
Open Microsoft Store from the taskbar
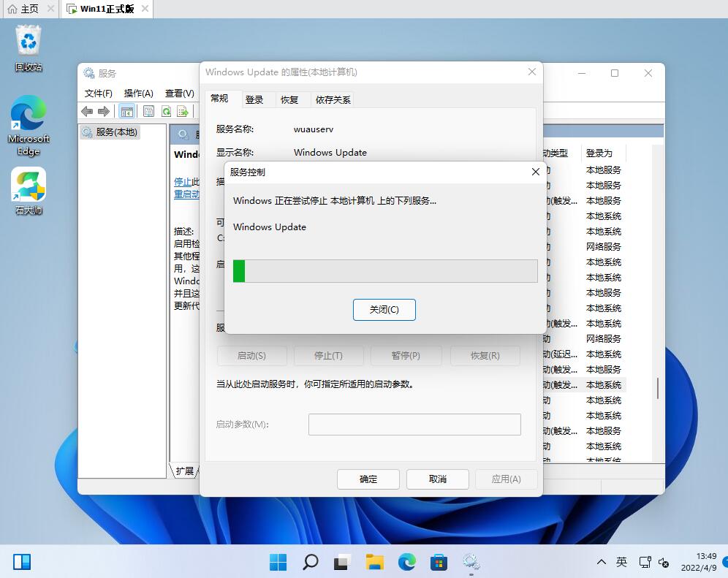(x=439, y=562)
